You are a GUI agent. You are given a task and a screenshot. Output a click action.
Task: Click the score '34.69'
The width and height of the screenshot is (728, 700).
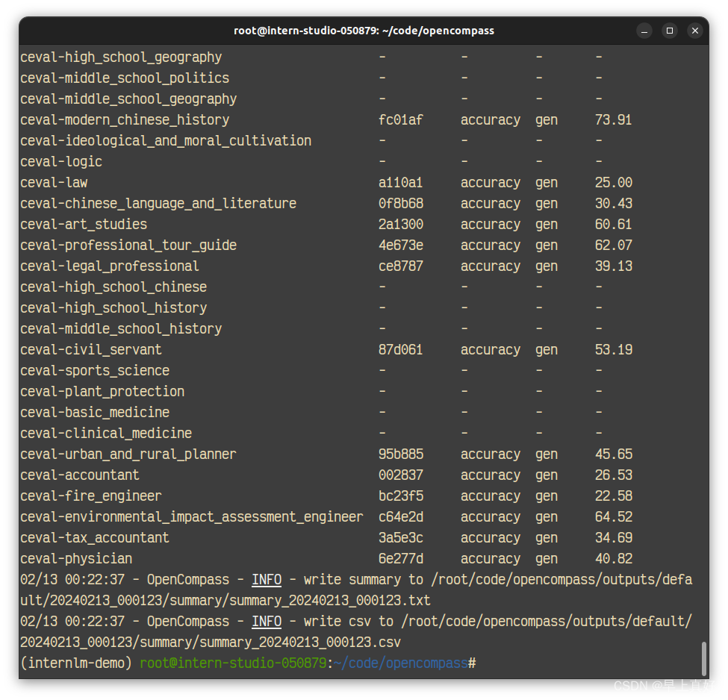point(613,537)
